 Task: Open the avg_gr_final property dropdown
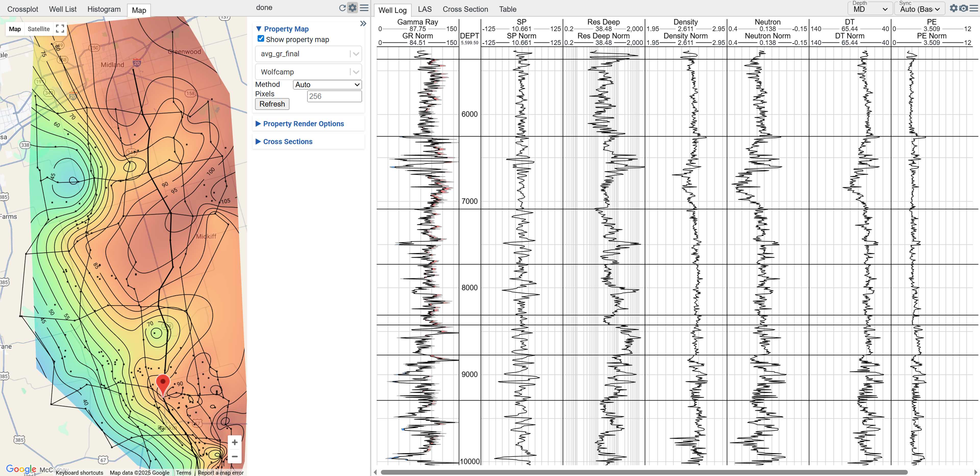308,54
